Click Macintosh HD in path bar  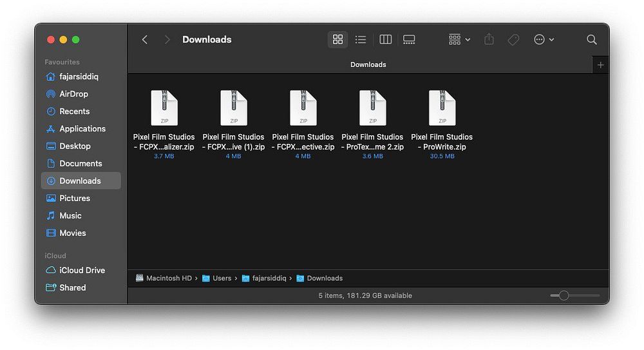164,278
